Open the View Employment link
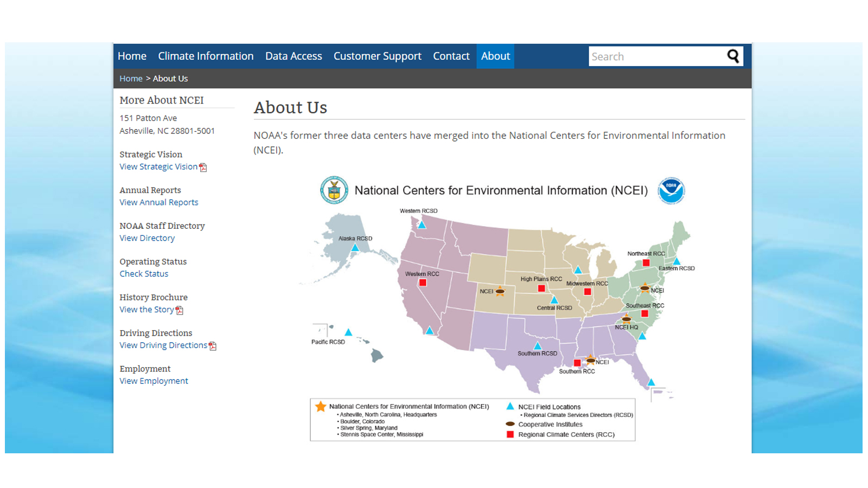This screenshot has height=488, width=868. click(154, 381)
